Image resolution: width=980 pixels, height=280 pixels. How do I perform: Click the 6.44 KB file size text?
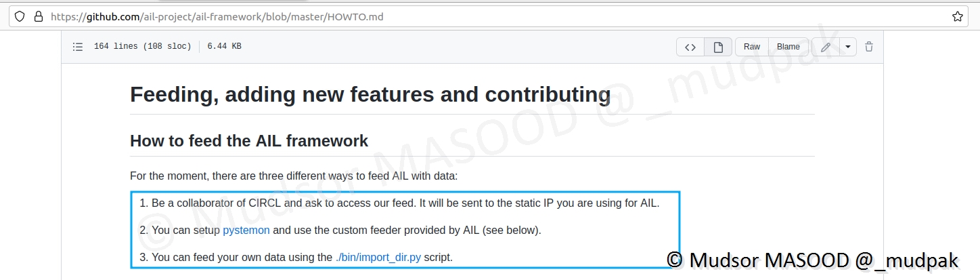(224, 47)
